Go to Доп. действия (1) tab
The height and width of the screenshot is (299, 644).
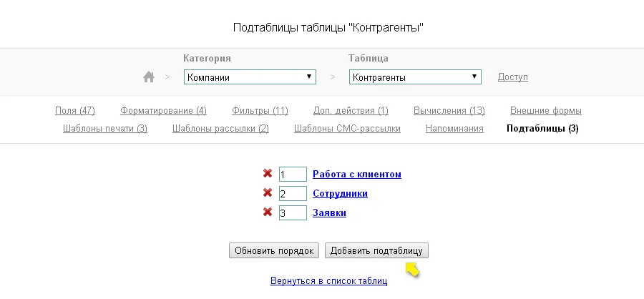tap(351, 110)
